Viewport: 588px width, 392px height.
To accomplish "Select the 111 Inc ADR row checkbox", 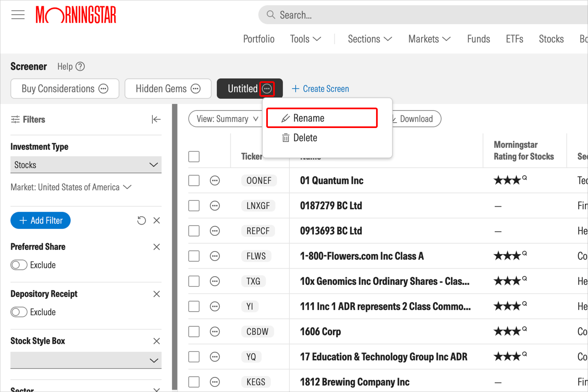I will coord(194,306).
